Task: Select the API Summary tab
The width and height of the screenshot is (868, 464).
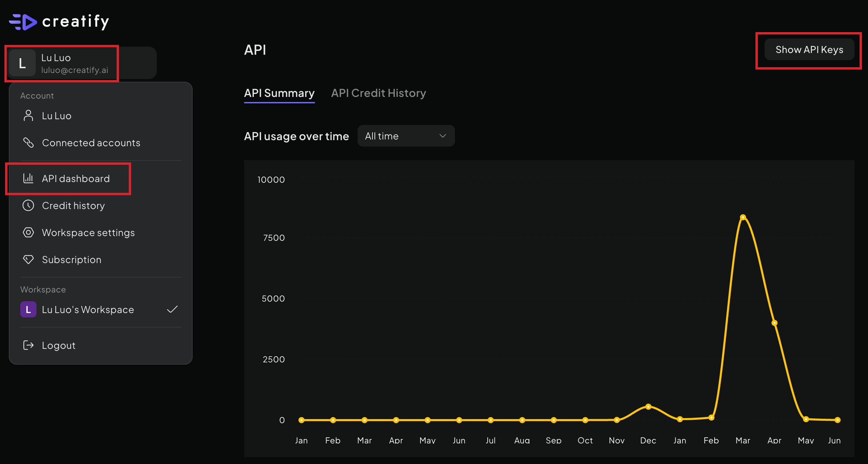Action: [x=279, y=93]
